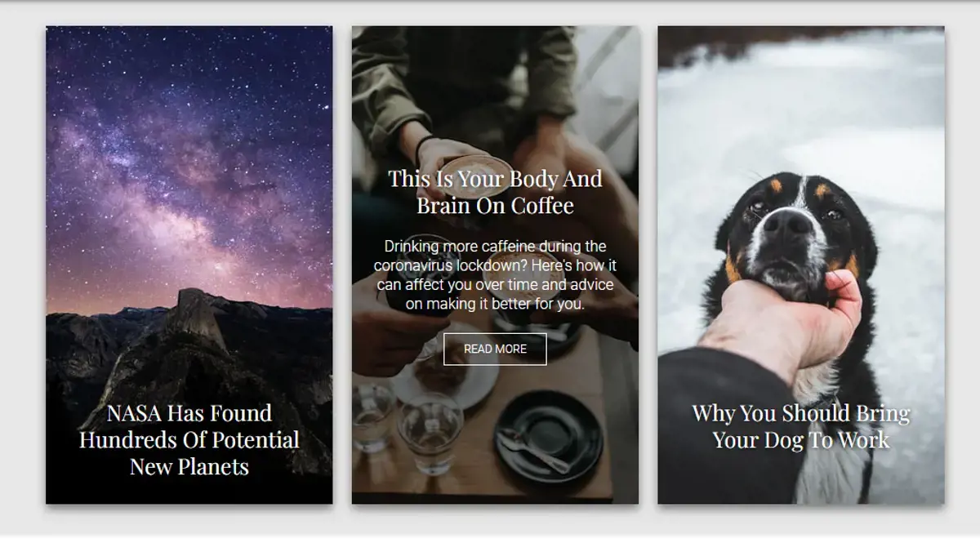This screenshot has width=980, height=552.
Task: Open the Why You Should Bring Your Dog To Work headline
Action: pos(800,426)
